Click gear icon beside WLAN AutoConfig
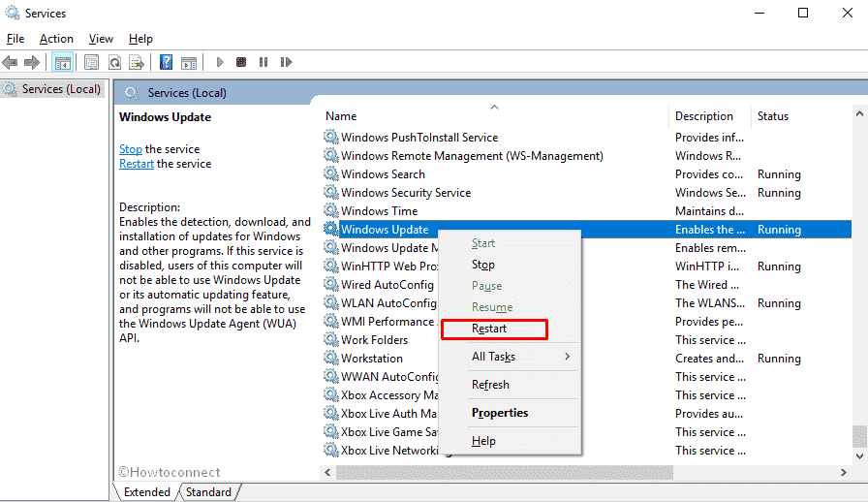868x502 pixels. tap(331, 303)
